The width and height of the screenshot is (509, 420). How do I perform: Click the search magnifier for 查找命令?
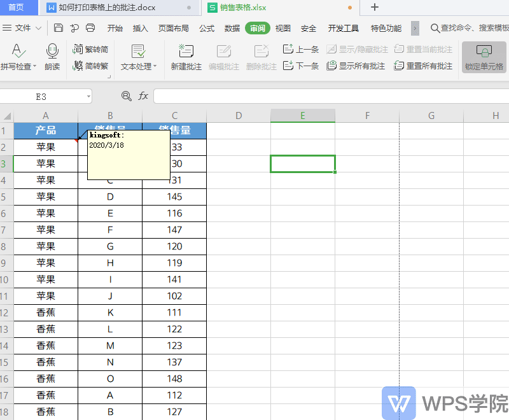point(435,28)
